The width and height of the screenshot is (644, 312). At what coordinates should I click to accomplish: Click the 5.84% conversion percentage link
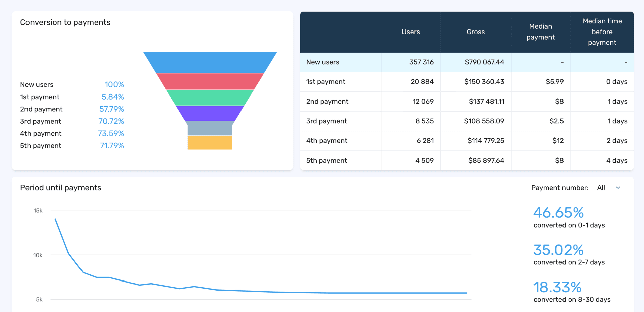coord(113,97)
